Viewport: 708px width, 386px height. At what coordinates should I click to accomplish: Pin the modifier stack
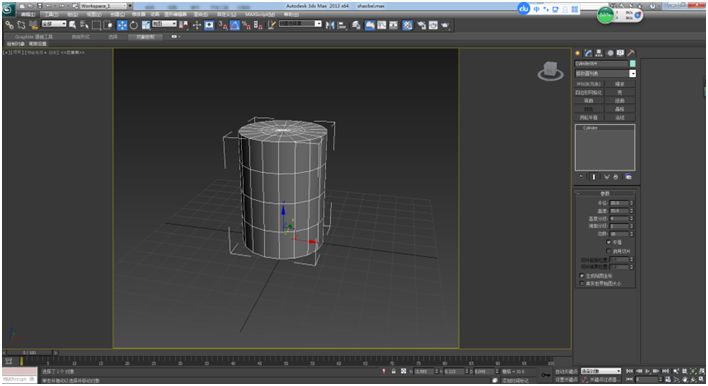pyautogui.click(x=581, y=177)
